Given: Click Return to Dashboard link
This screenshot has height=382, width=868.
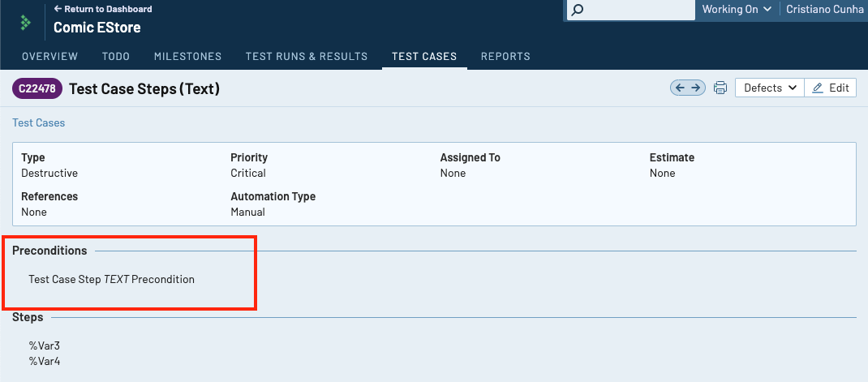Looking at the screenshot, I should pos(102,9).
